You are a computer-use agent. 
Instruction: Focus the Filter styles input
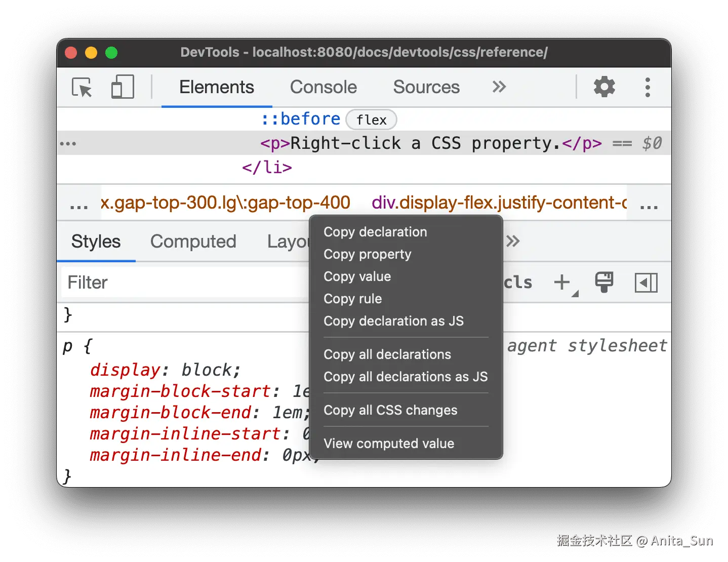click(x=185, y=283)
